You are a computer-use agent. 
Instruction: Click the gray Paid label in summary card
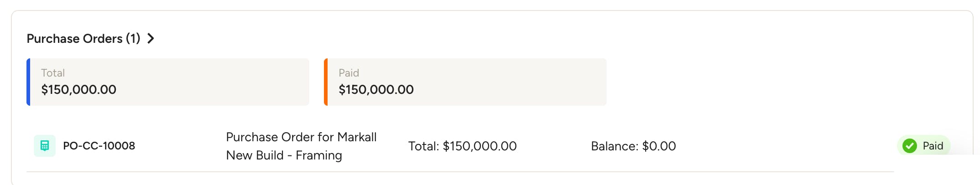349,73
